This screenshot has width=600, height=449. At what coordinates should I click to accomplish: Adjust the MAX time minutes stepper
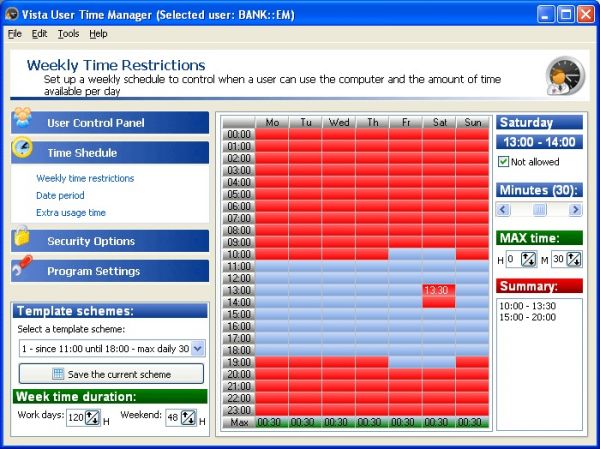(574, 260)
